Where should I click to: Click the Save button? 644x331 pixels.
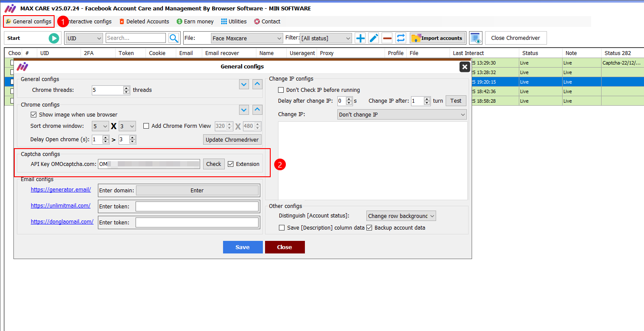tap(243, 247)
